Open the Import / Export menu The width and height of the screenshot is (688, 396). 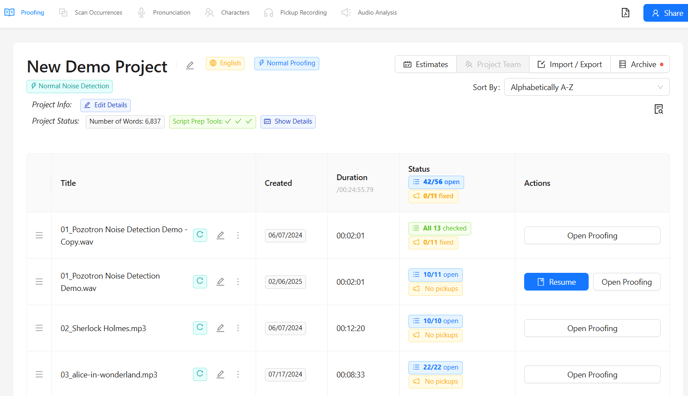pyautogui.click(x=570, y=64)
